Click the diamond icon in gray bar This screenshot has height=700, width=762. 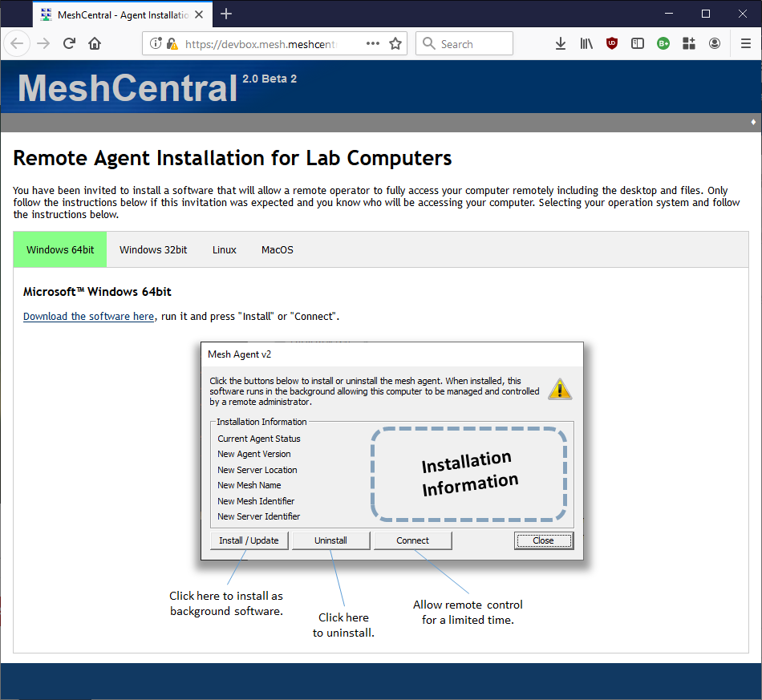(x=753, y=122)
